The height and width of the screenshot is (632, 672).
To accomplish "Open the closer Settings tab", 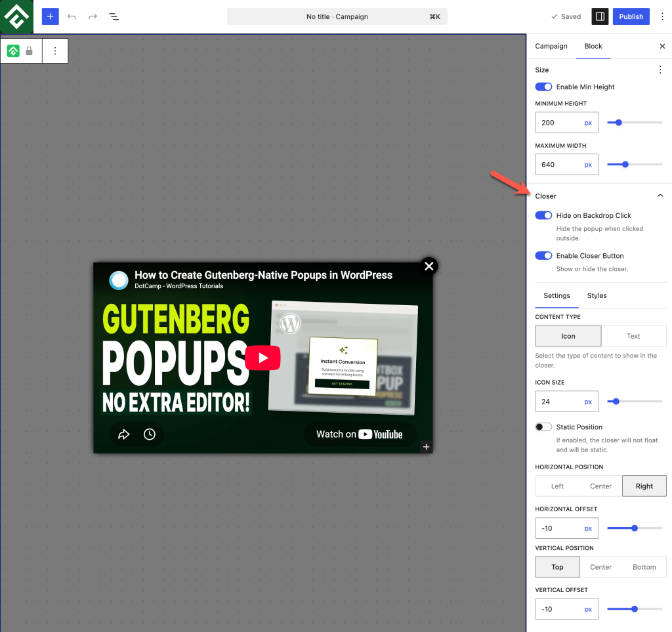I will click(x=556, y=295).
